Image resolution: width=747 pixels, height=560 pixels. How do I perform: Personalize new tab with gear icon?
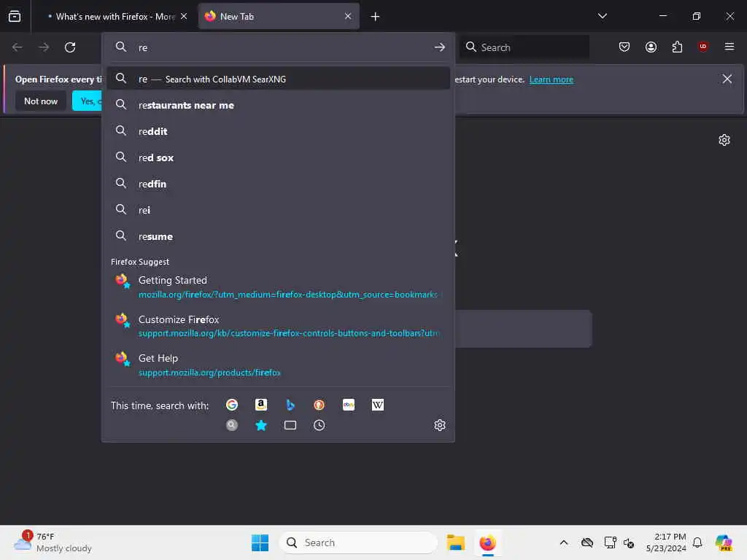pos(724,140)
